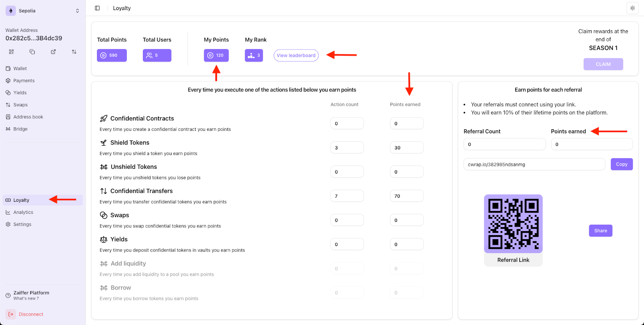
Task: Click the Share button
Action: [601, 231]
